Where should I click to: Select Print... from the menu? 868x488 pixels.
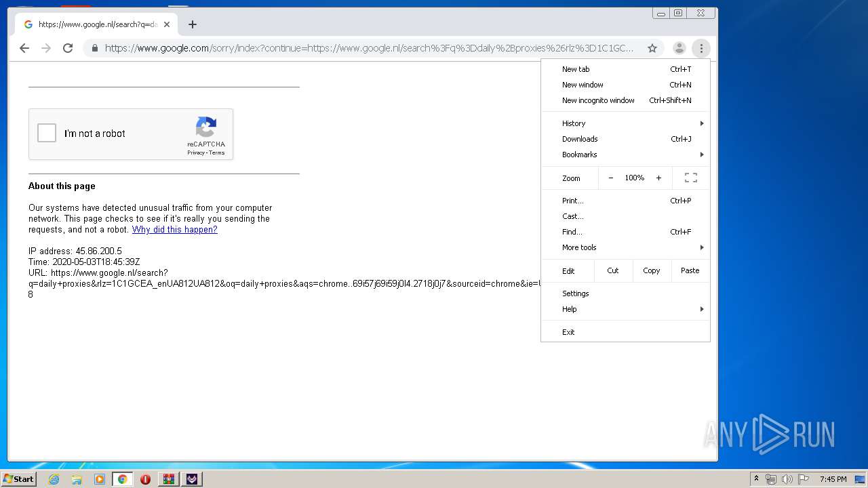[625, 201]
